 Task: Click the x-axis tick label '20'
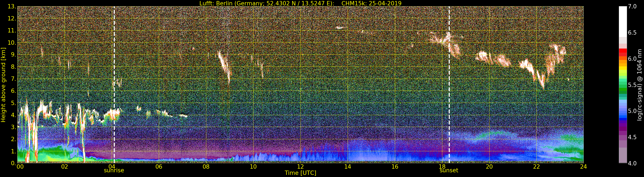coord(489,166)
